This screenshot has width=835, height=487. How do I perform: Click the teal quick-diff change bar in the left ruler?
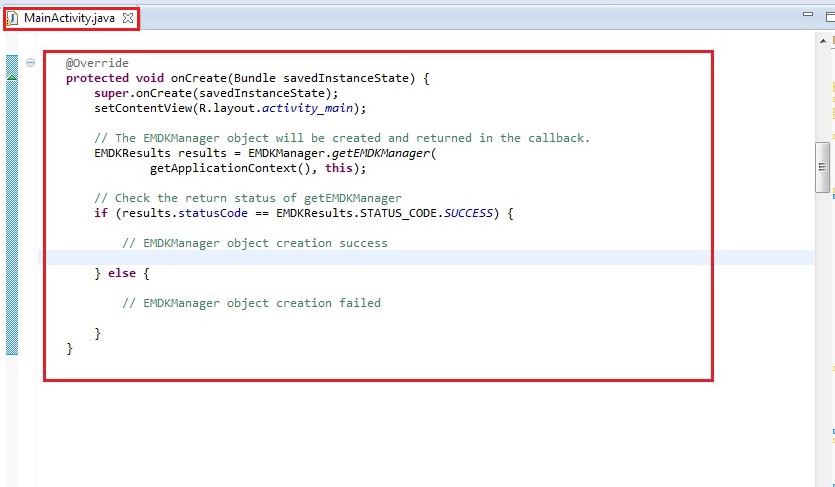point(12,220)
